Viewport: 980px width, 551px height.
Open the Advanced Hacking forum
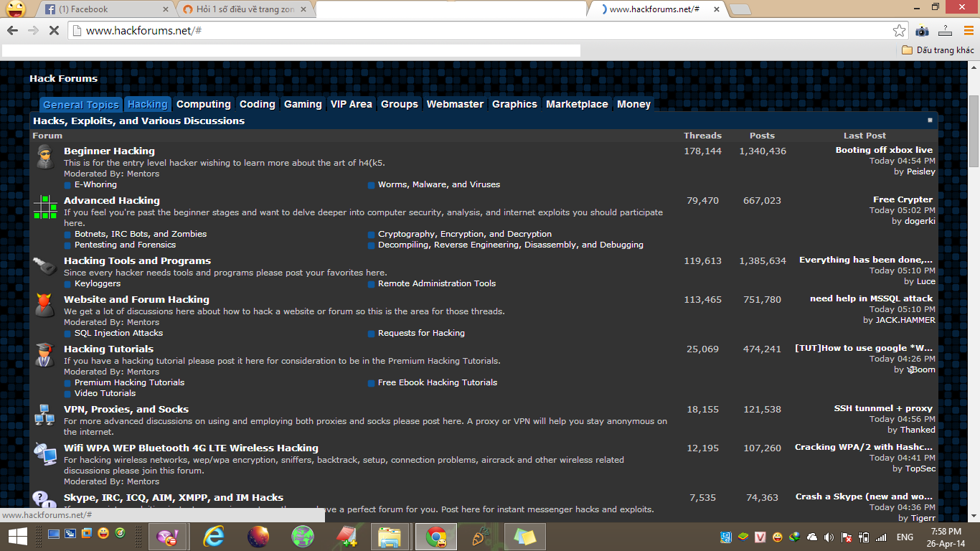click(x=112, y=200)
